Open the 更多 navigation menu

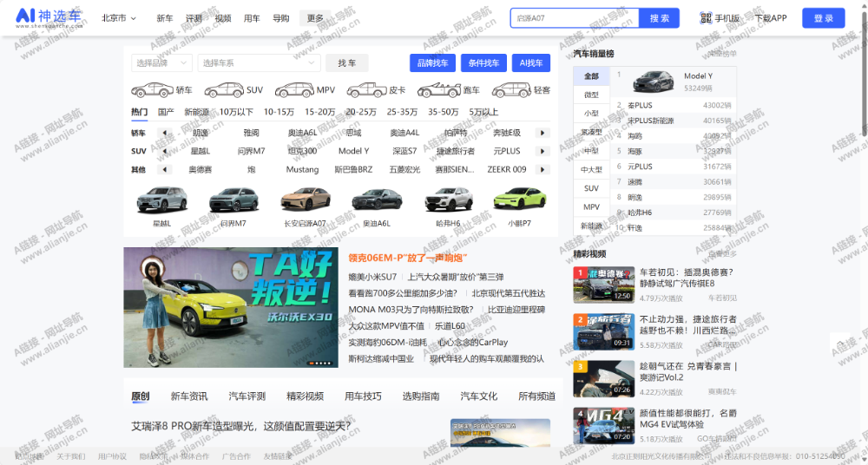[315, 18]
